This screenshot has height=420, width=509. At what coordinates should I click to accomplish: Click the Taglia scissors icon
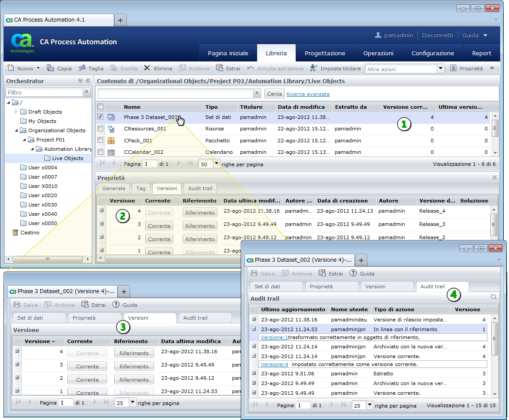[82, 69]
